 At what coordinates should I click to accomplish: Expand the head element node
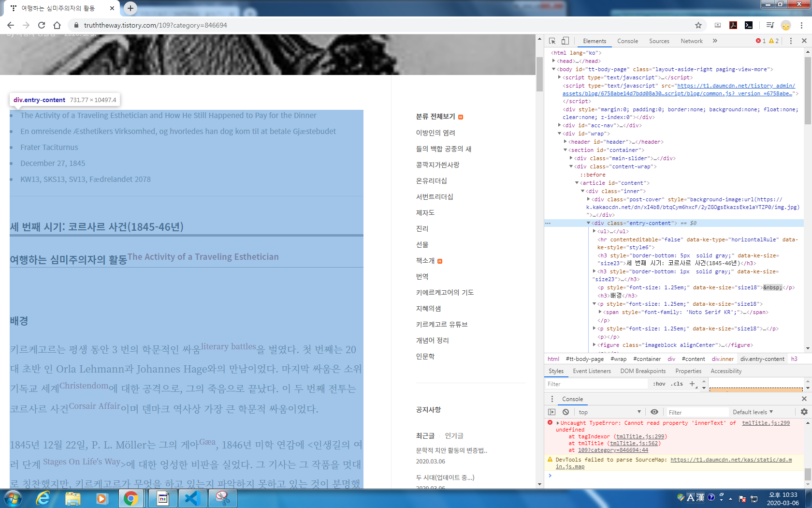(554, 61)
